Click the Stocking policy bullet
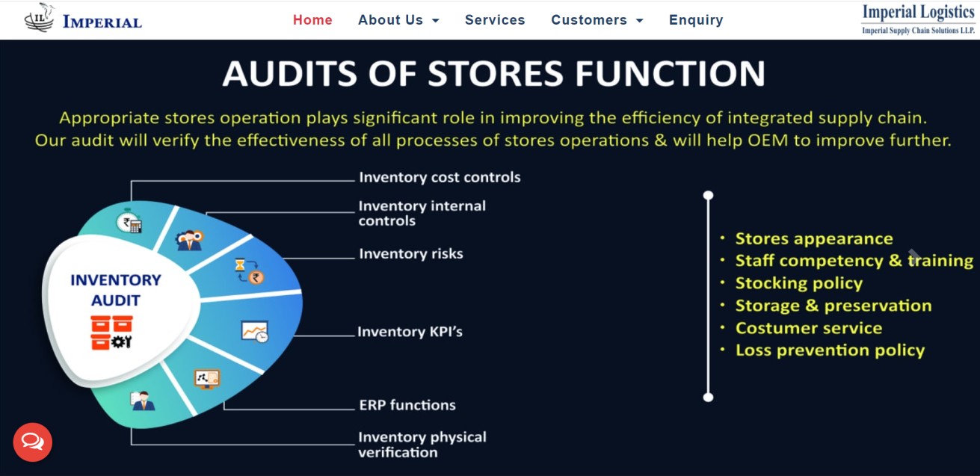Viewport: 980px width, 476px height. click(799, 283)
